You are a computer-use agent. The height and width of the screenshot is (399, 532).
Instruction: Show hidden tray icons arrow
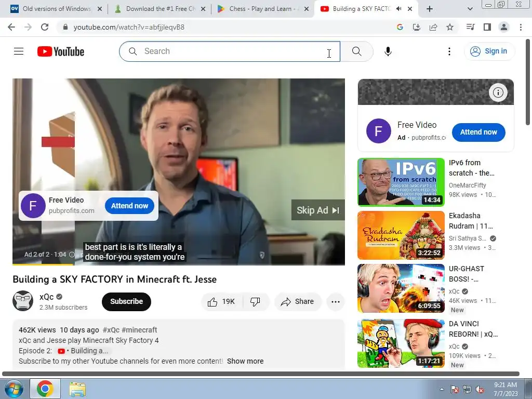tap(442, 389)
